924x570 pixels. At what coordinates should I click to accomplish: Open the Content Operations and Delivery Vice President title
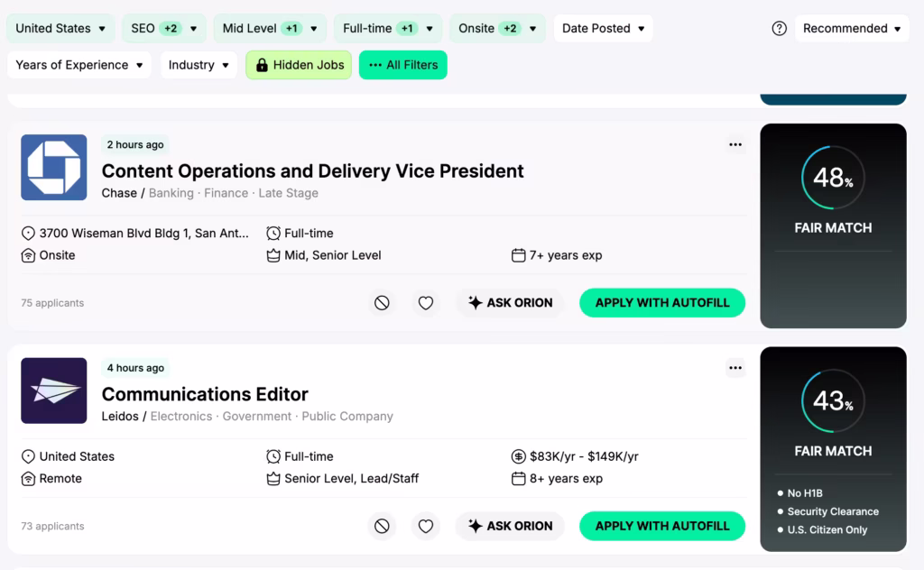tap(312, 171)
